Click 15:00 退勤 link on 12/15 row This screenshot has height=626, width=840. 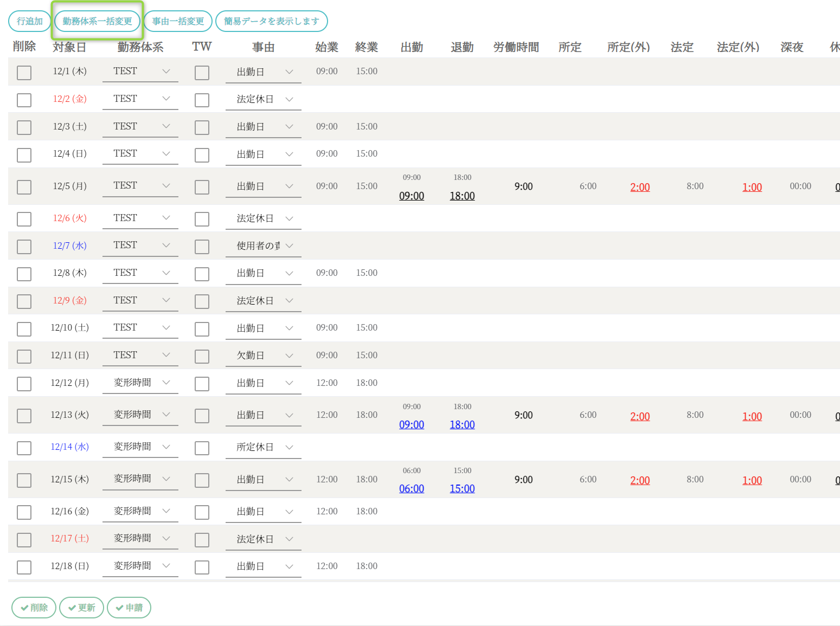[x=462, y=489]
